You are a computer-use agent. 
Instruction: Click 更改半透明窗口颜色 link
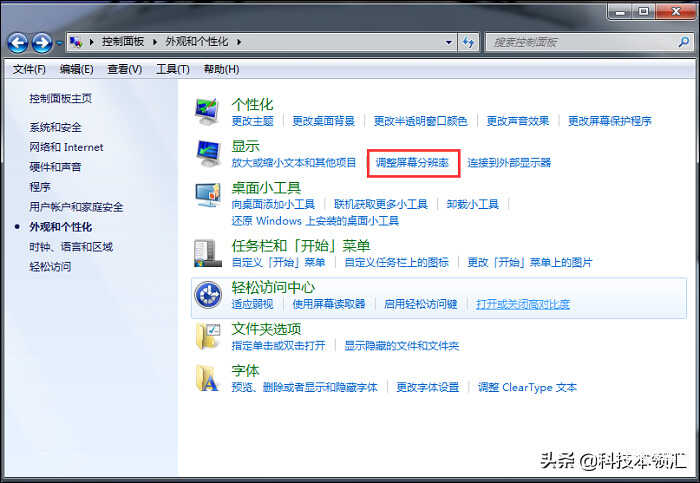click(x=420, y=121)
